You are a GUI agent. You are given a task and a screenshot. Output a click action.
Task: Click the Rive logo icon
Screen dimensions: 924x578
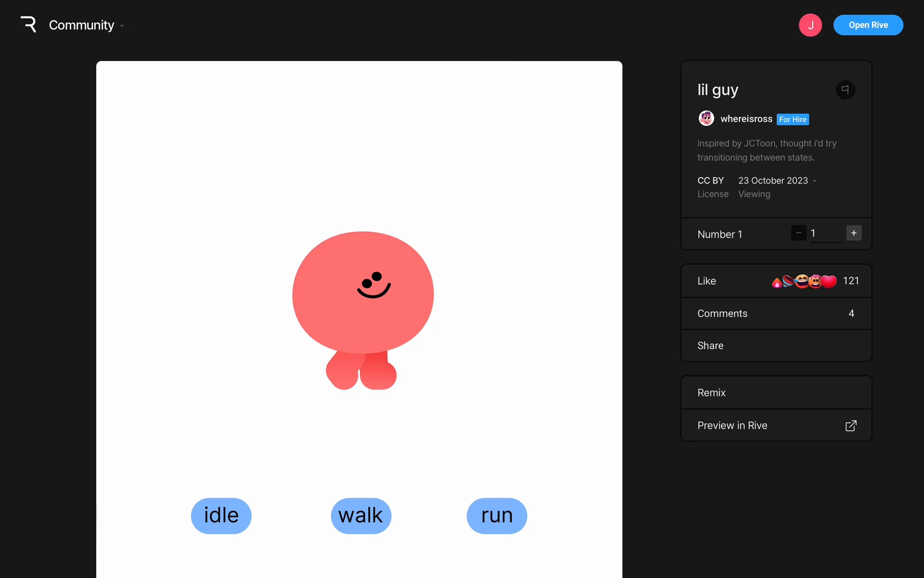28,25
